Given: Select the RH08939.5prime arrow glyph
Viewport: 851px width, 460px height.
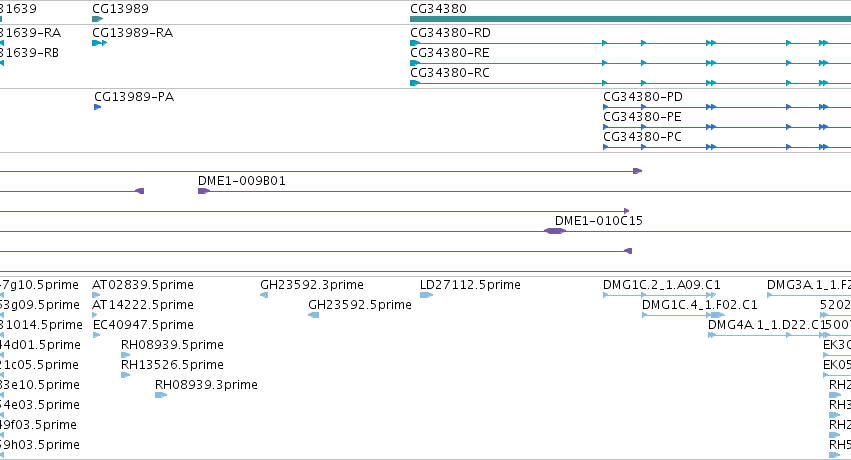Looking at the screenshot, I should point(125,355).
